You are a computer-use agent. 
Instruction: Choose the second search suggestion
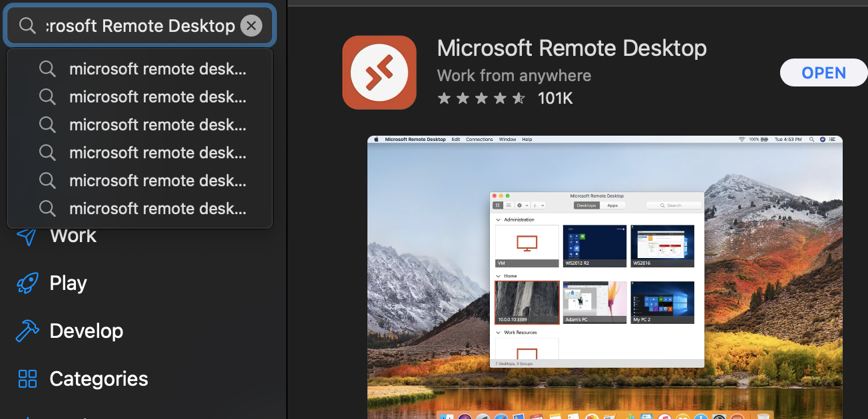[157, 97]
